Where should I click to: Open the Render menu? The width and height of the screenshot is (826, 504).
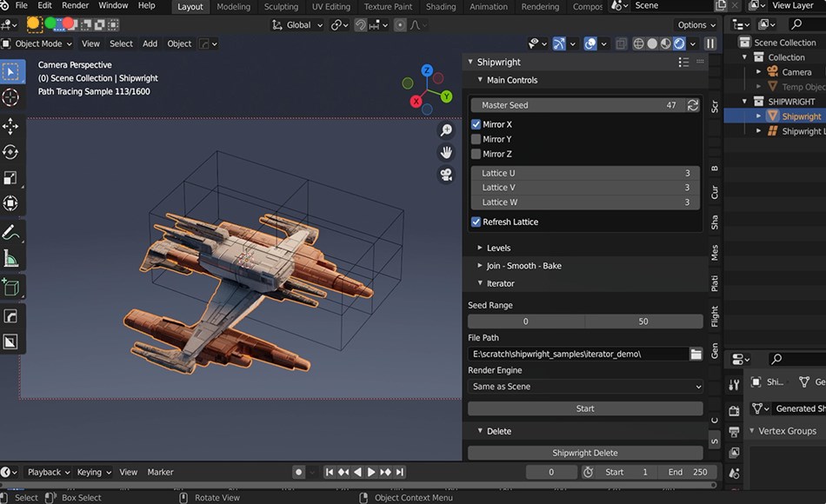click(x=75, y=6)
